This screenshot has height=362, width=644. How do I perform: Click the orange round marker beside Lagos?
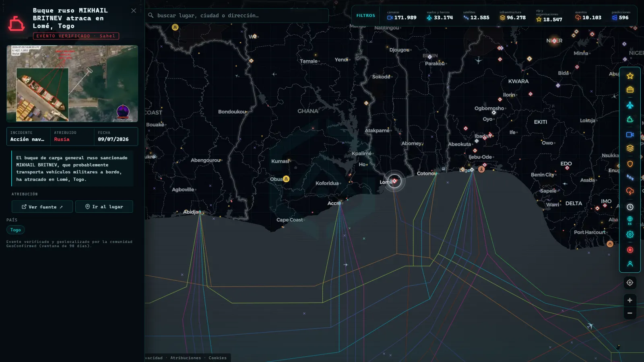pos(481,169)
